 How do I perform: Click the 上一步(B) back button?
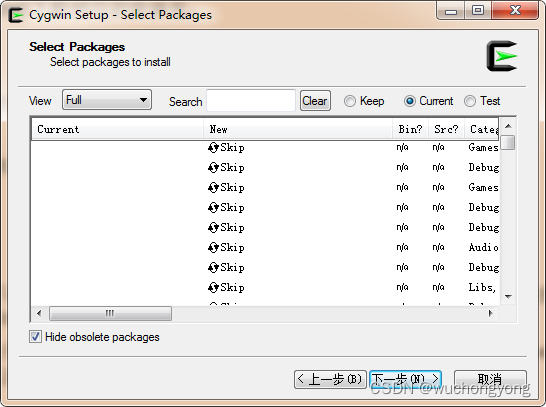pyautogui.click(x=330, y=379)
